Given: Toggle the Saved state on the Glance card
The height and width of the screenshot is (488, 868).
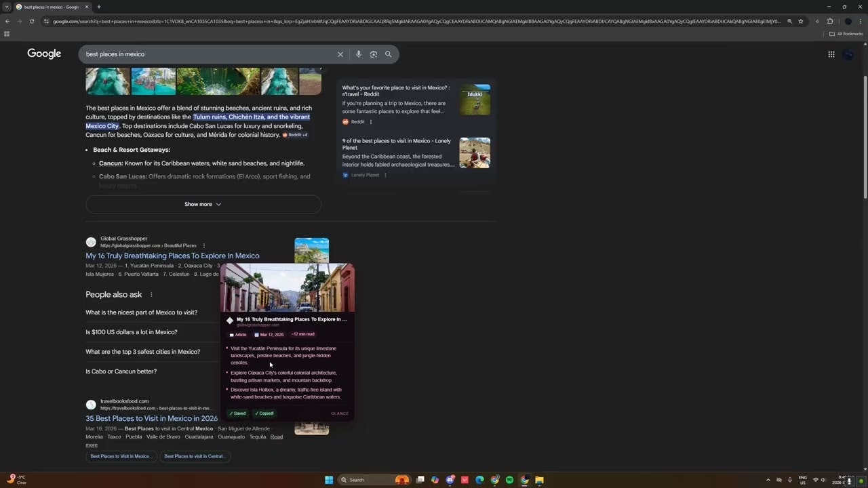Looking at the screenshot, I should [x=238, y=413].
